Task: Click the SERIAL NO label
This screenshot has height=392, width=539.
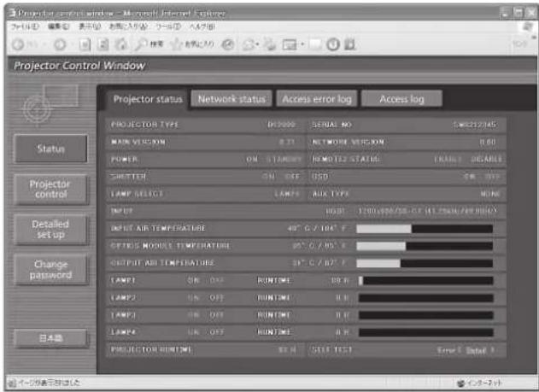Action: 331,125
